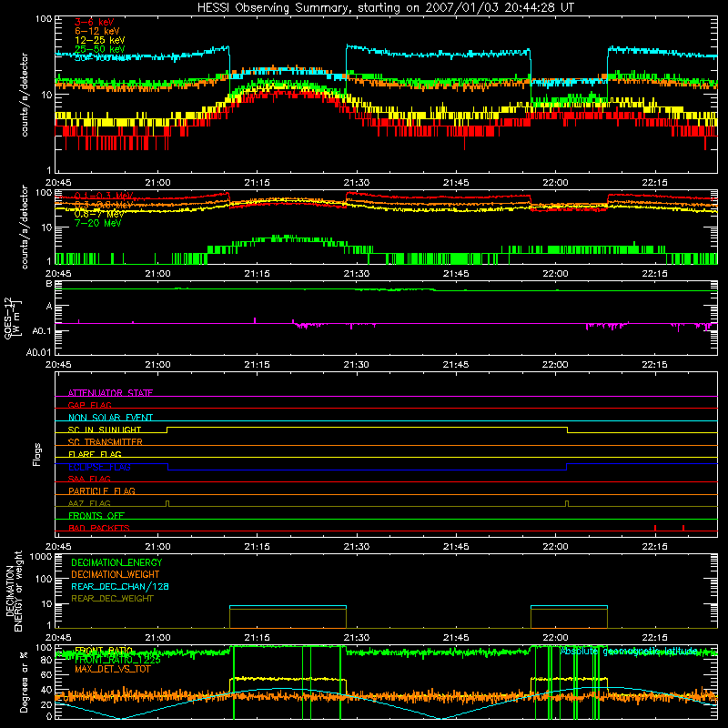This screenshot has width=728, height=728.
Task: Click the A0.1 tick label on GOES axis
Action: (x=41, y=331)
